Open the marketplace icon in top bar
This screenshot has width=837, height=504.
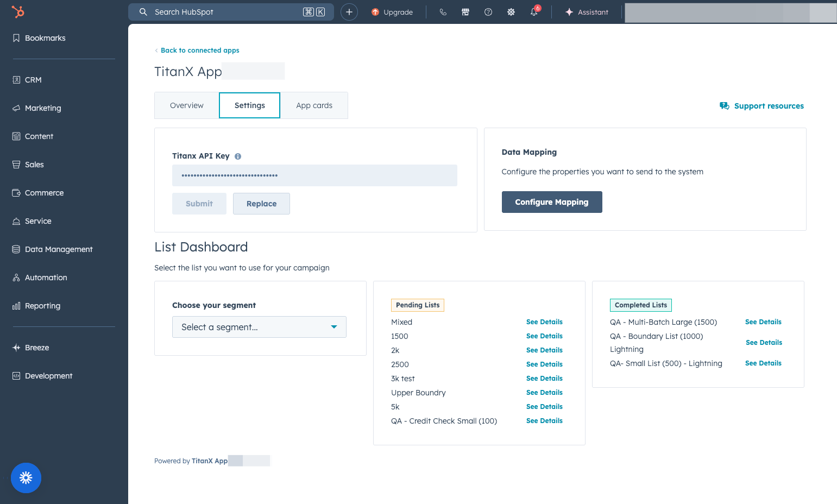point(465,12)
